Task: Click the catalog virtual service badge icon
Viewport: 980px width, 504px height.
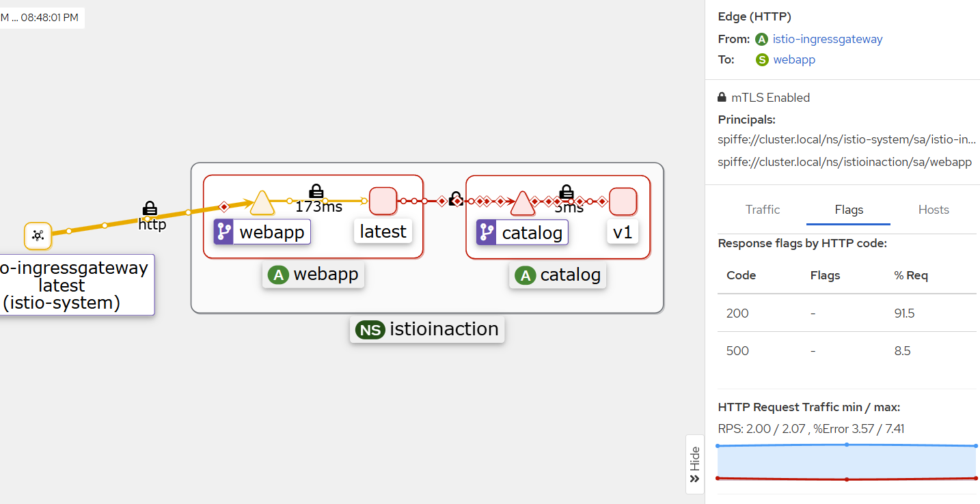Action: coord(487,232)
